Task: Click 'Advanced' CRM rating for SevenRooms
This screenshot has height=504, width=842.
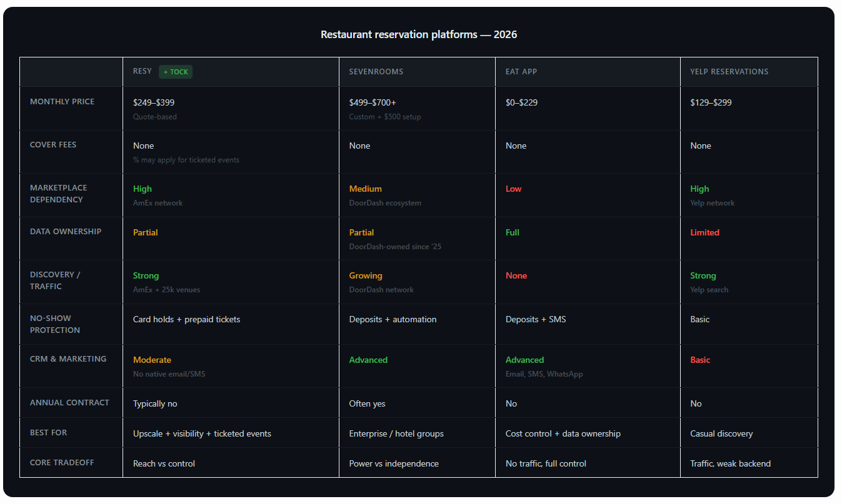Action: point(369,360)
